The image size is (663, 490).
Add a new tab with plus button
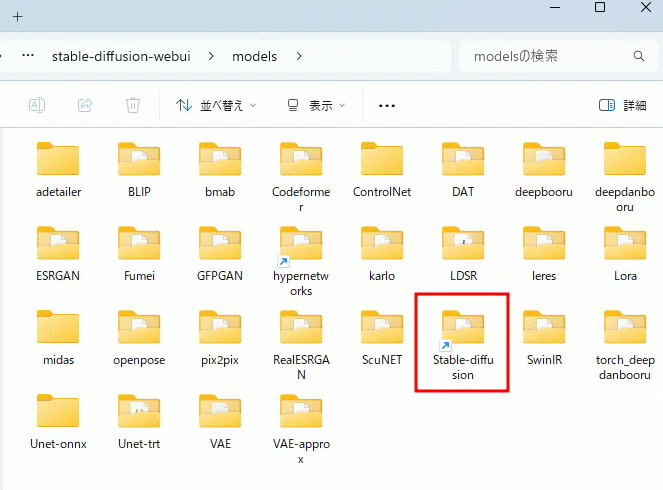click(17, 17)
